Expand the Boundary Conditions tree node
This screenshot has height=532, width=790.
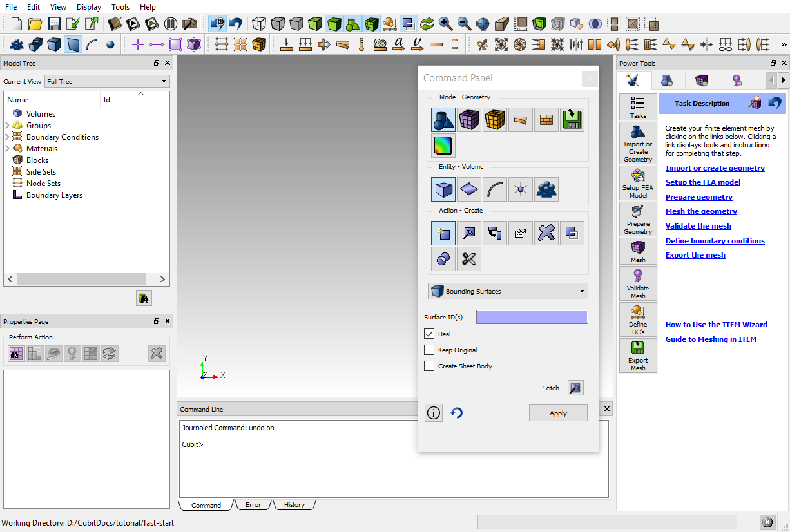7,137
